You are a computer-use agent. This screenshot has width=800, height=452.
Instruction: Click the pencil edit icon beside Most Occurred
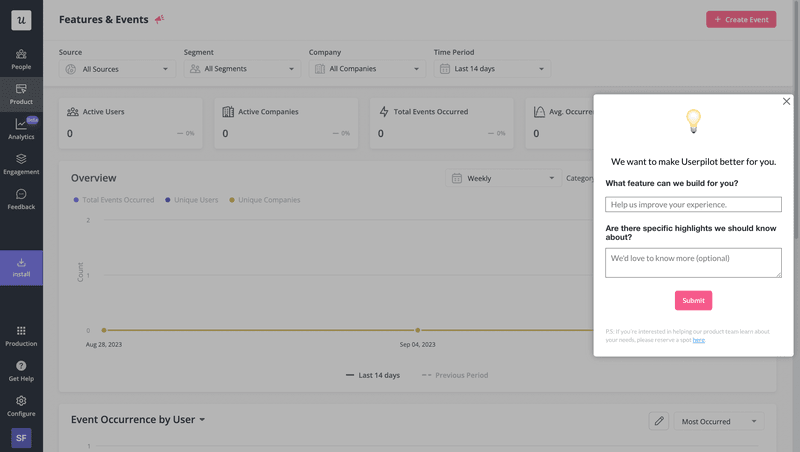coord(659,421)
